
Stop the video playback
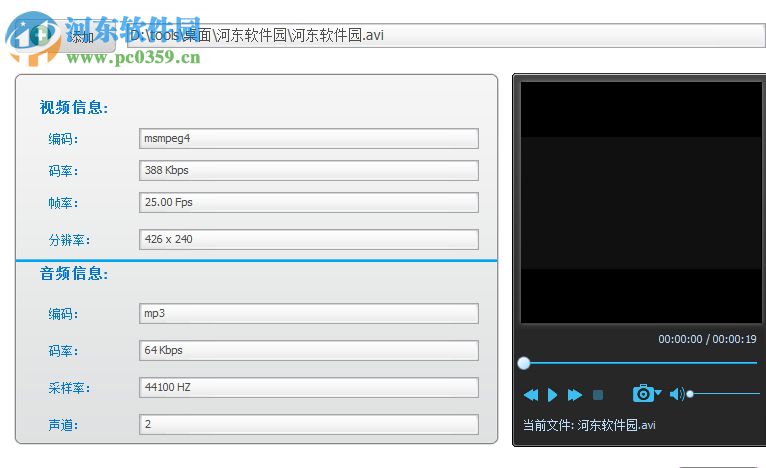point(598,394)
